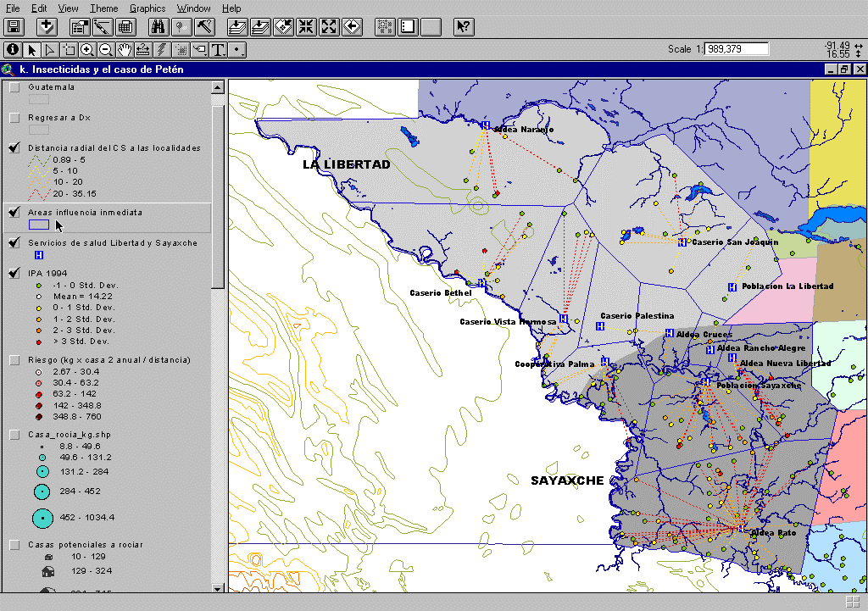Turn on Casas potenciales a rociar theme
The width and height of the screenshot is (868, 611).
[x=14, y=544]
